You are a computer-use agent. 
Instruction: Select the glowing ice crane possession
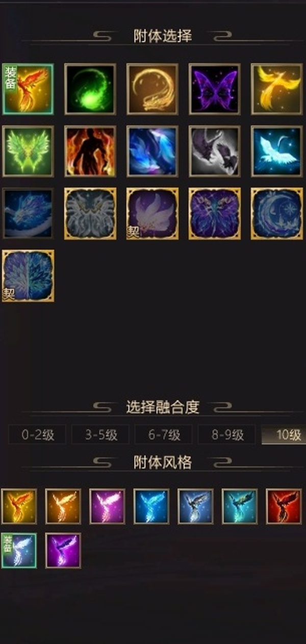pos(277,151)
